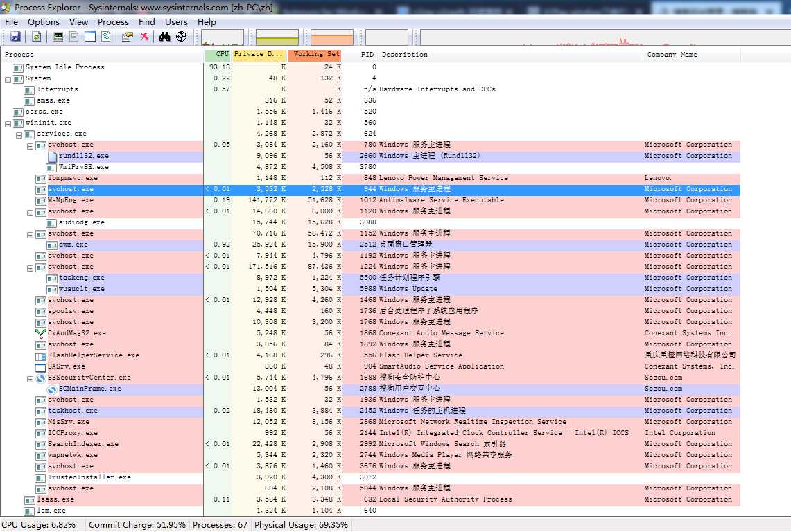
Task: Open the System Information toolbar icon
Action: pos(58,37)
